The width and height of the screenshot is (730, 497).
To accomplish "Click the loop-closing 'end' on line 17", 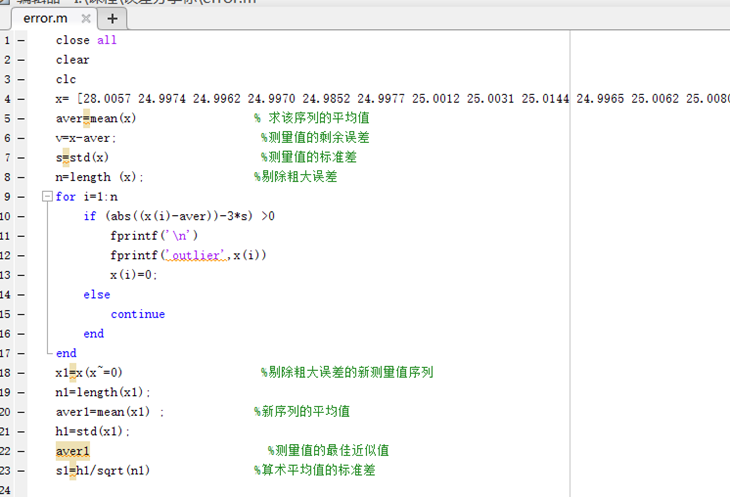I will 66,353.
